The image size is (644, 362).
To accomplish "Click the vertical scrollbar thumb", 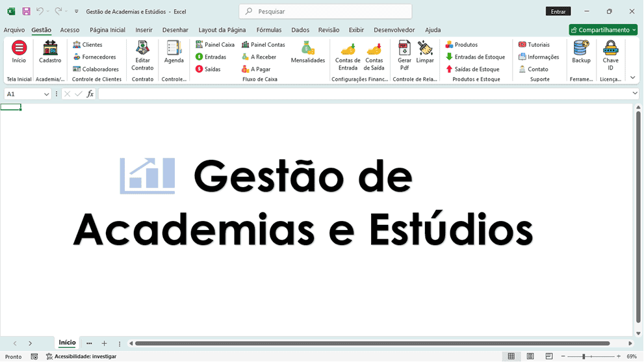I will tap(638, 217).
